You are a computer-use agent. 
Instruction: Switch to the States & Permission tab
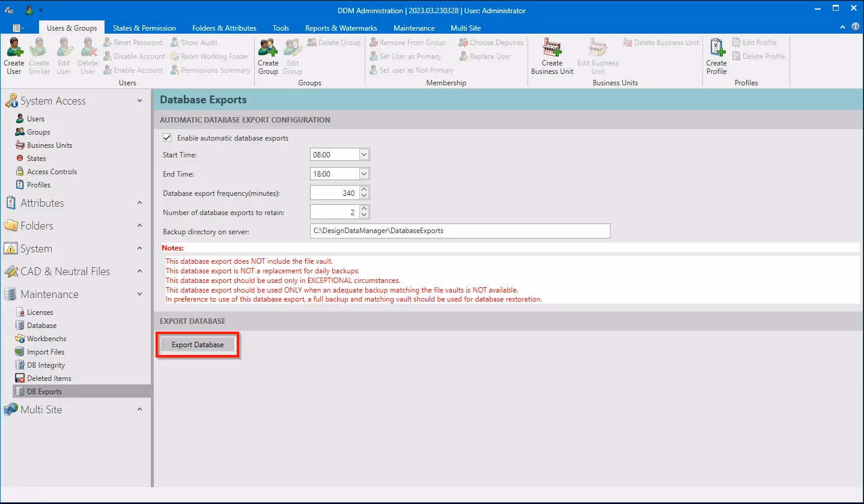click(x=144, y=28)
